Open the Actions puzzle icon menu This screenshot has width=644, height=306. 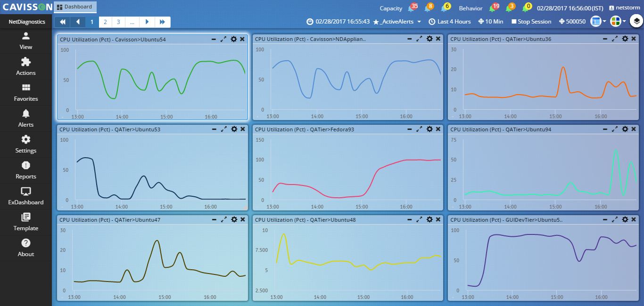click(x=26, y=67)
